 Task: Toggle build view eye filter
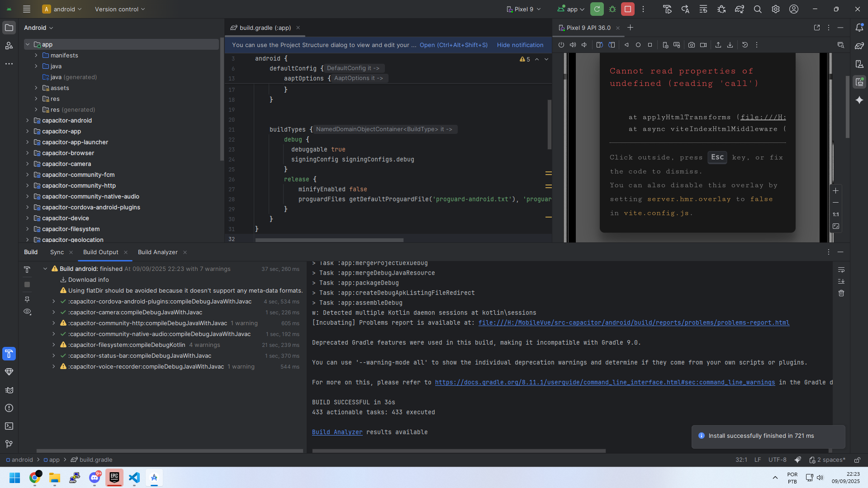click(27, 312)
